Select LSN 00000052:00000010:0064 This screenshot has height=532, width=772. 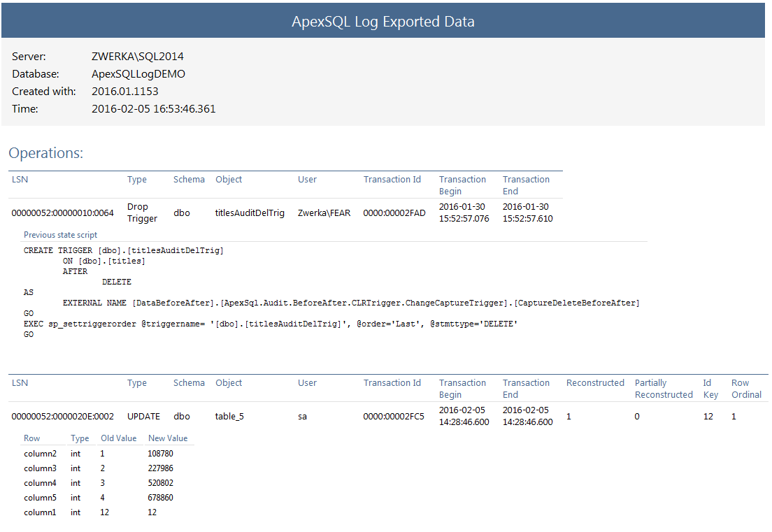click(x=62, y=213)
